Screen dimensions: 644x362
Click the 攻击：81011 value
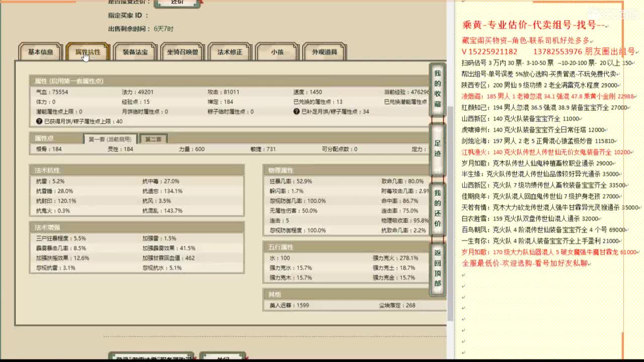point(223,93)
